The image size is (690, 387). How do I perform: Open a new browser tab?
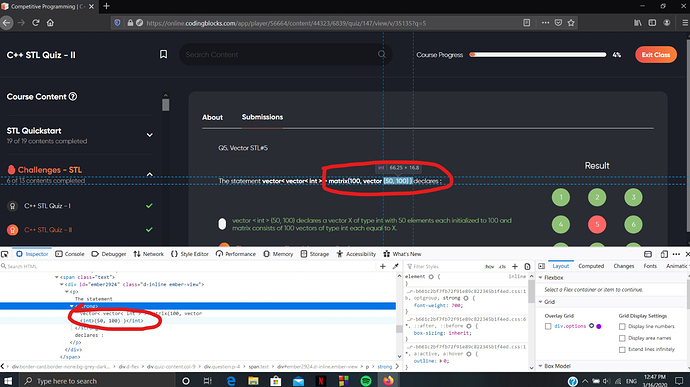(x=106, y=6)
